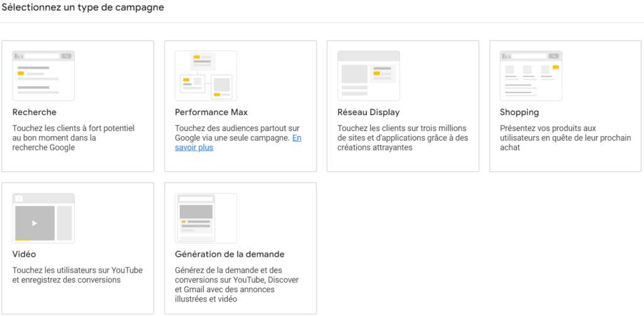Click the Génération de la demande illustration
The width and height of the screenshot is (644, 316).
(x=206, y=218)
